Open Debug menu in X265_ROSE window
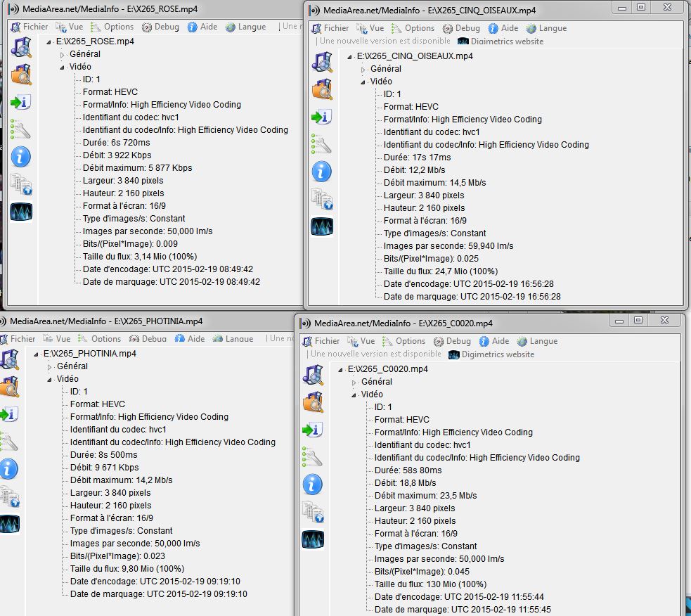The height and width of the screenshot is (616, 691). tap(161, 27)
